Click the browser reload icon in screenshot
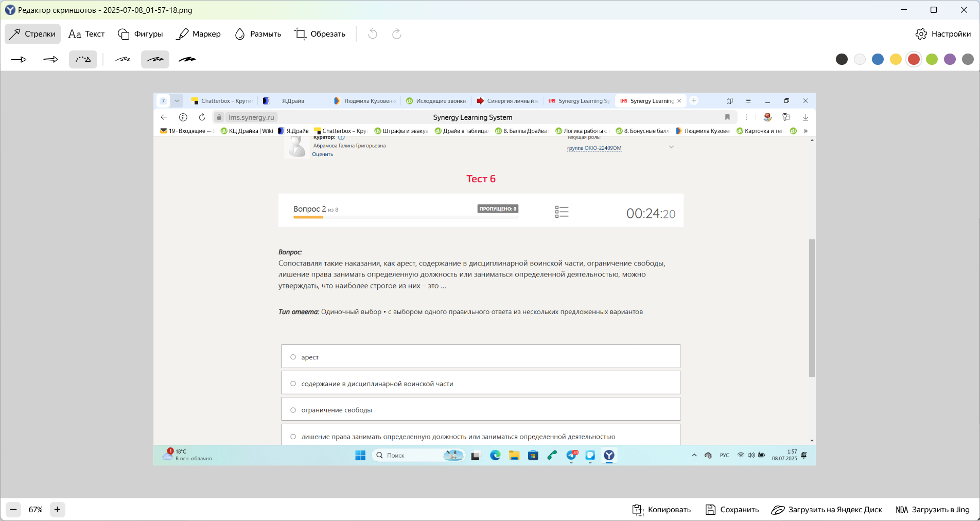 point(202,117)
